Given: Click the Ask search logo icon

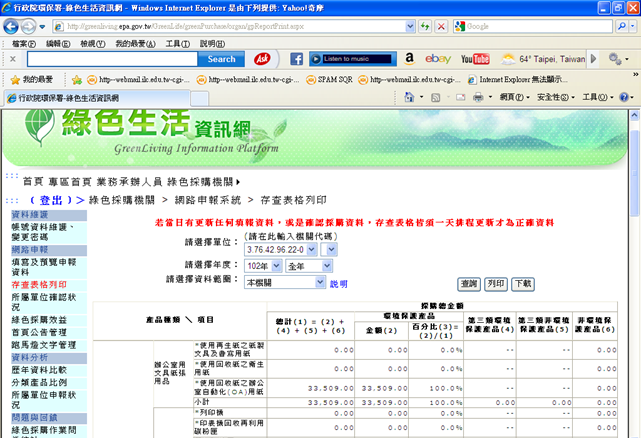Looking at the screenshot, I should [260, 59].
